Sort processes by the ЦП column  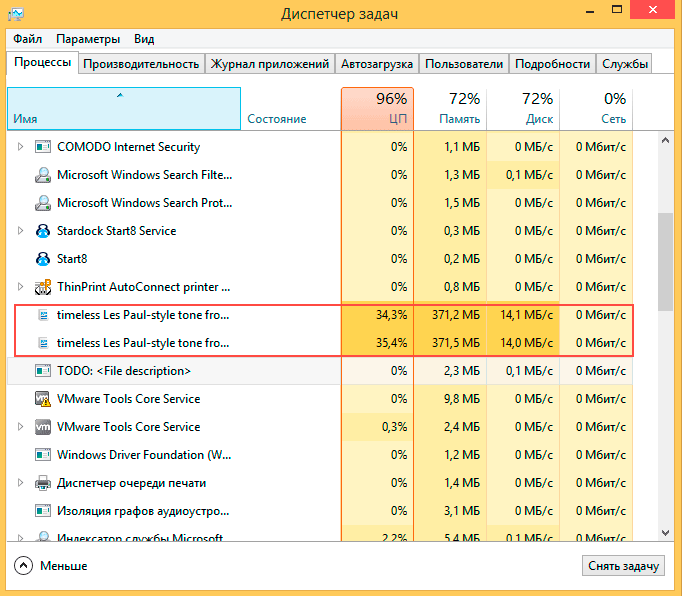[377, 109]
